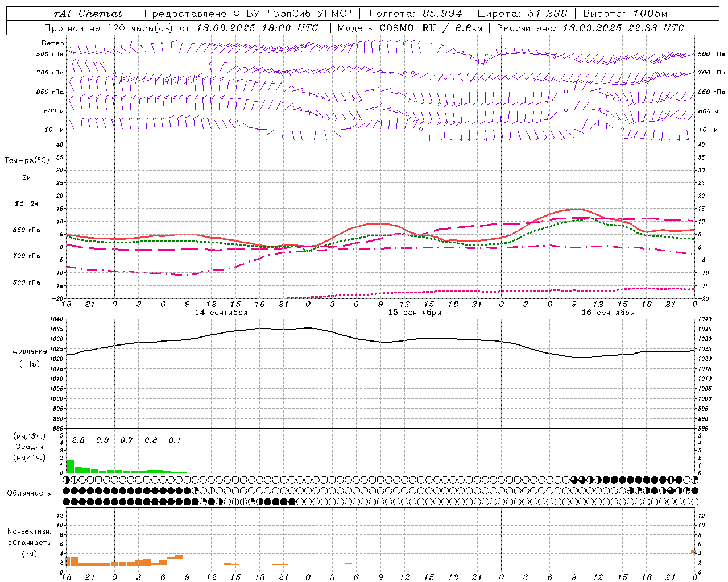Click the 0.7 precipitation amount value
The image size is (728, 582).
pos(126,440)
